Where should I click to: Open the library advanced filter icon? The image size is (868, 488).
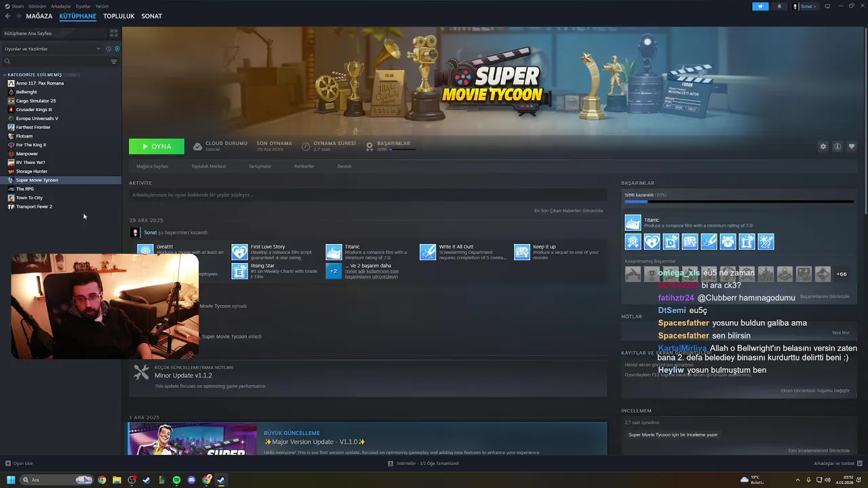113,62
